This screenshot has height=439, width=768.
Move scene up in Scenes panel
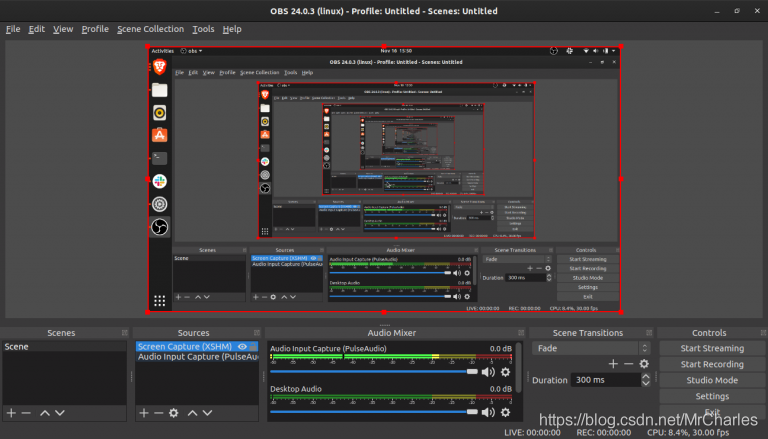point(45,413)
